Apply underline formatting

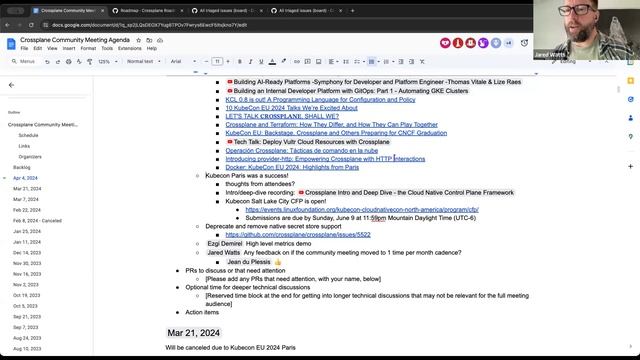point(261,62)
